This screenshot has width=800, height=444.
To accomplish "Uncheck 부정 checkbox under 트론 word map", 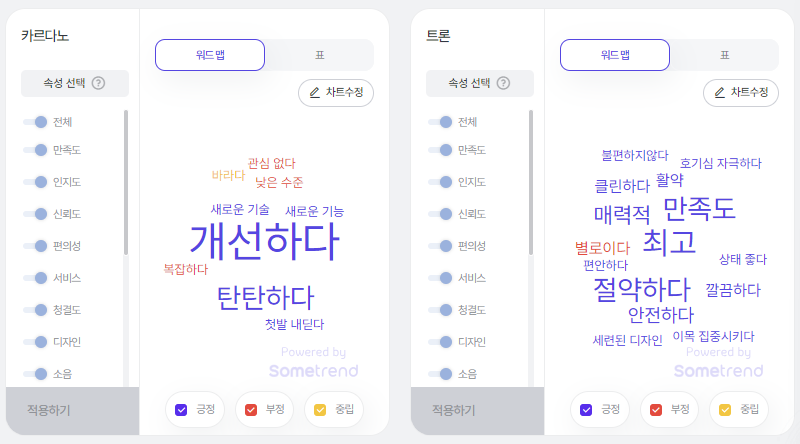I will coord(656,410).
